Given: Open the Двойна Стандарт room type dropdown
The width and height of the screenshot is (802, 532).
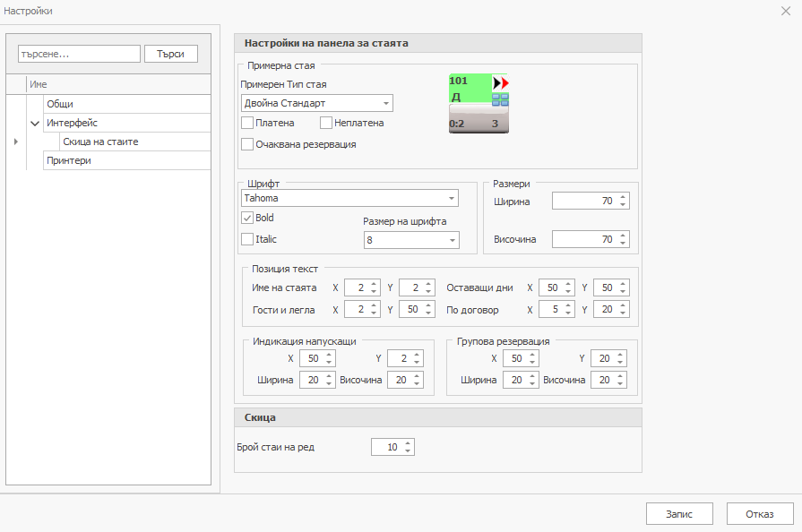Looking at the screenshot, I should click(384, 103).
